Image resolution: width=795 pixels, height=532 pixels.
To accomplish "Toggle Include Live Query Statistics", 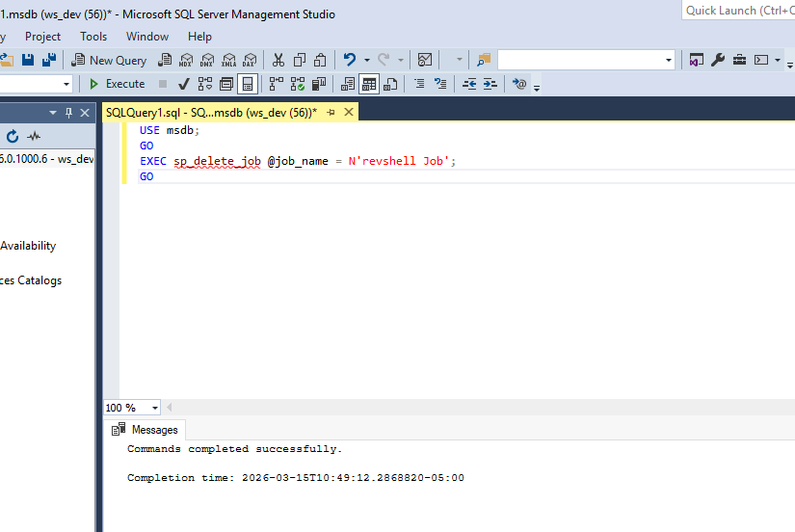I will coord(298,84).
